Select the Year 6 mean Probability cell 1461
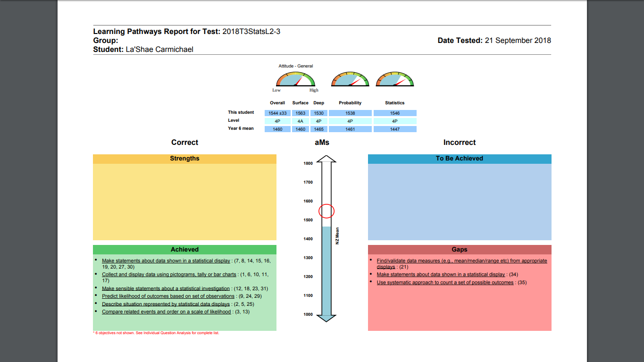The width and height of the screenshot is (644, 362). click(x=350, y=129)
